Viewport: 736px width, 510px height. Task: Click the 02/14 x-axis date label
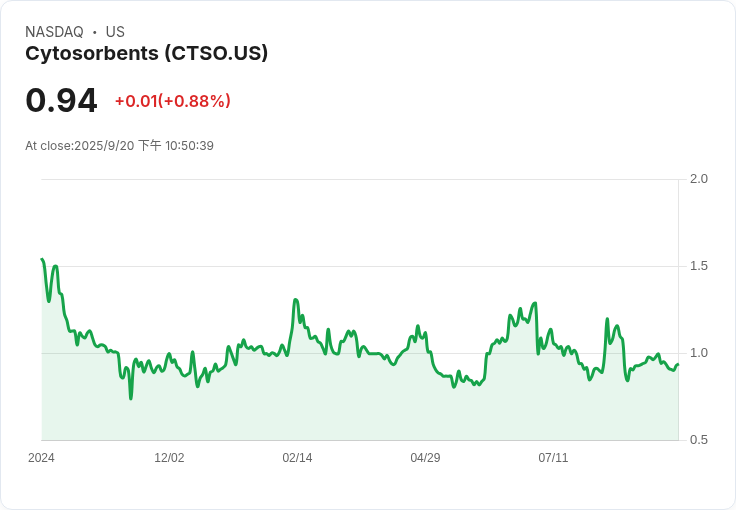pyautogui.click(x=297, y=458)
